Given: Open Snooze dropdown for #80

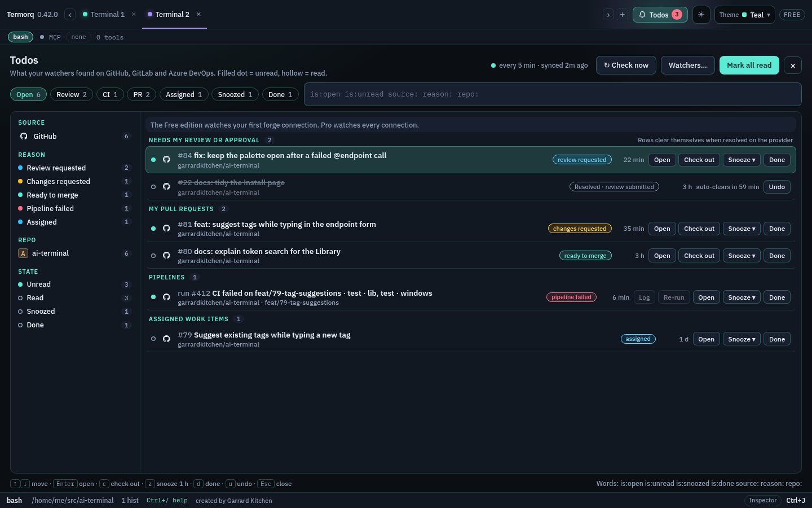Looking at the screenshot, I should (x=742, y=256).
